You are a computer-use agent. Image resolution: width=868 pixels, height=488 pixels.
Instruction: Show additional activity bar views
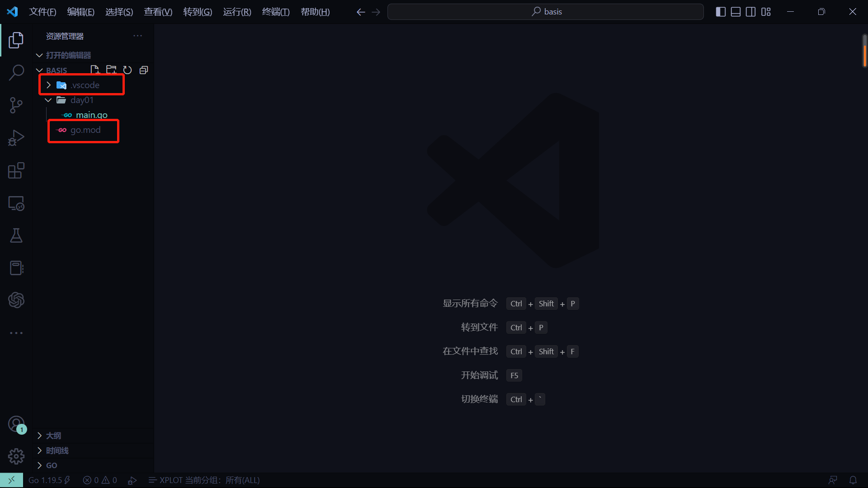click(x=16, y=333)
